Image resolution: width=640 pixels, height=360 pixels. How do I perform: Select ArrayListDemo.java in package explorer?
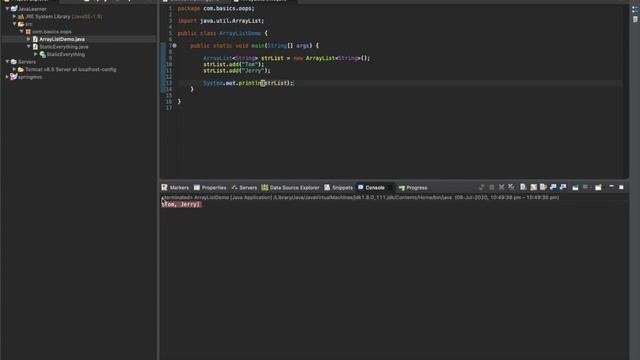click(62, 39)
